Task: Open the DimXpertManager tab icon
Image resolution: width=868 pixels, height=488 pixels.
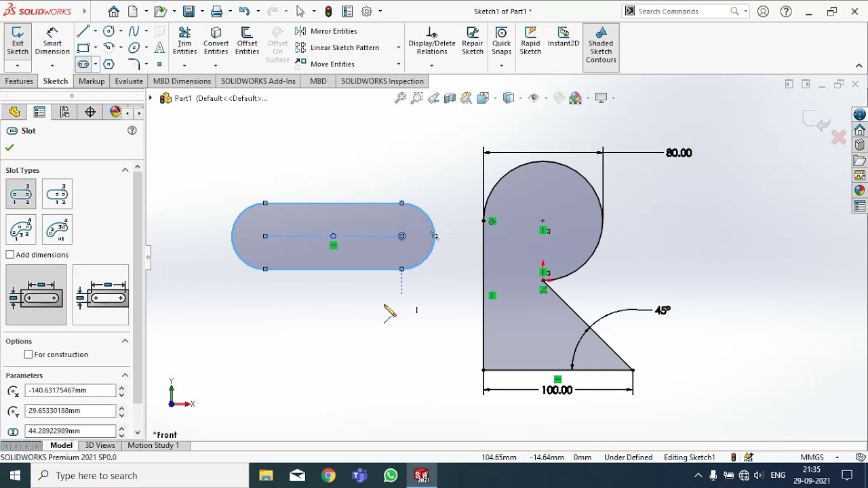Action: pyautogui.click(x=90, y=112)
